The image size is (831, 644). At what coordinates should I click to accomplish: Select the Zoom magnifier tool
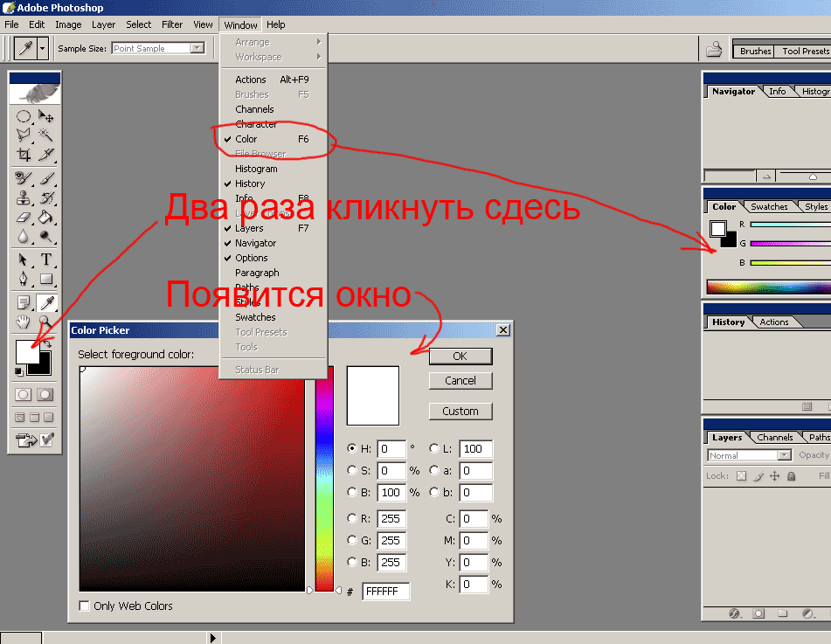(46, 322)
